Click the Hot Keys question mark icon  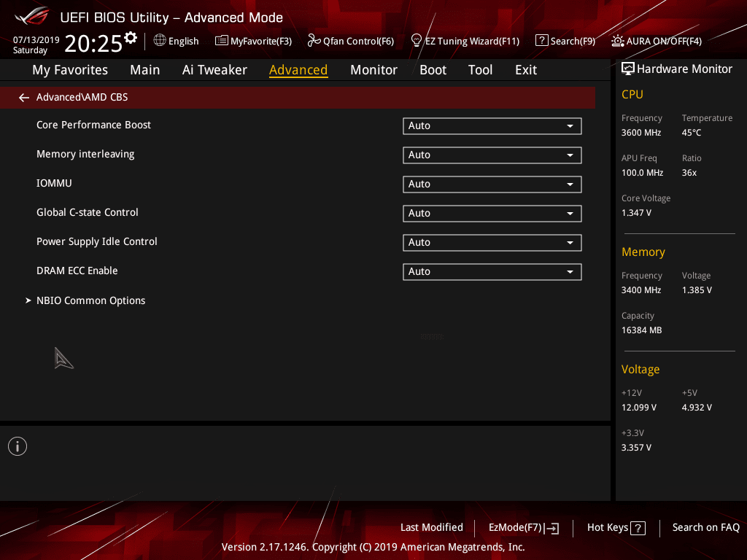638,528
